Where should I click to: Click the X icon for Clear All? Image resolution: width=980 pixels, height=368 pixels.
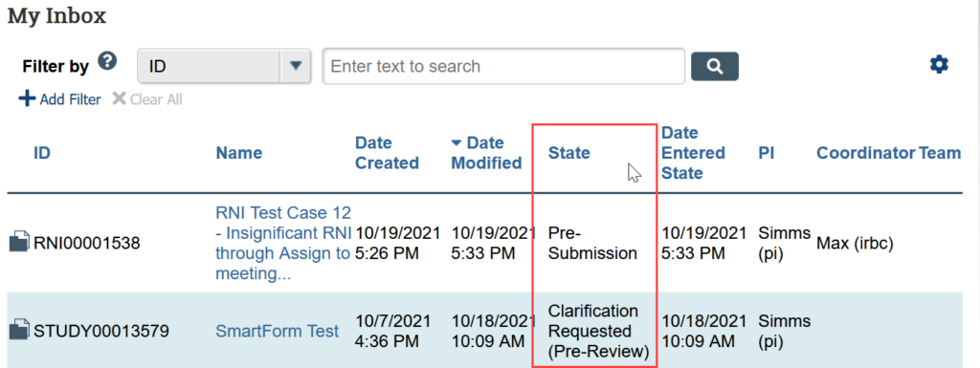tap(119, 98)
